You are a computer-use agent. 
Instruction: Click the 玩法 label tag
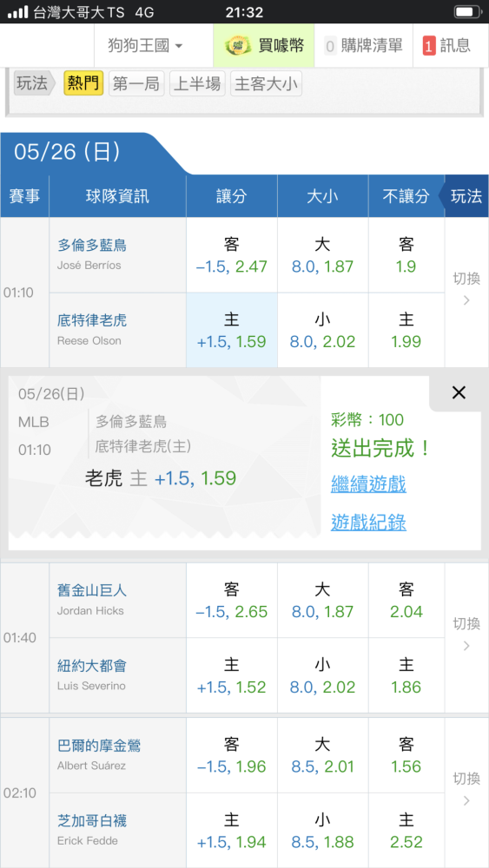[35, 83]
